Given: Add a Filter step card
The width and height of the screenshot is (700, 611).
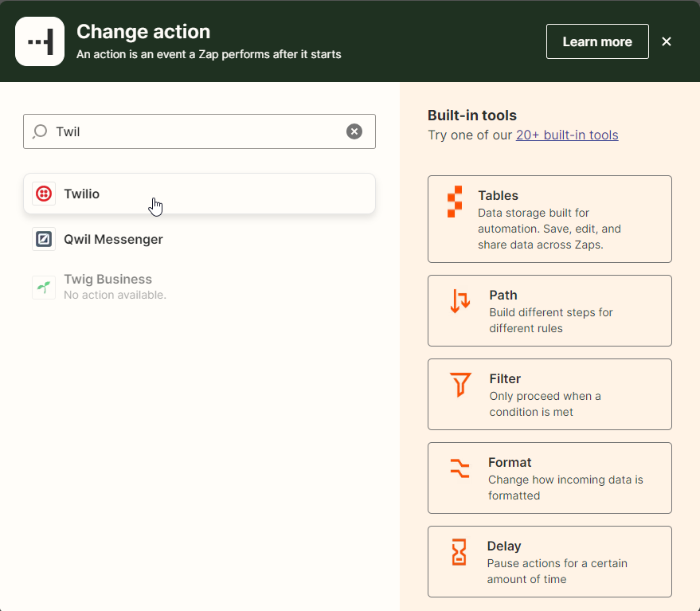Looking at the screenshot, I should 549,394.
